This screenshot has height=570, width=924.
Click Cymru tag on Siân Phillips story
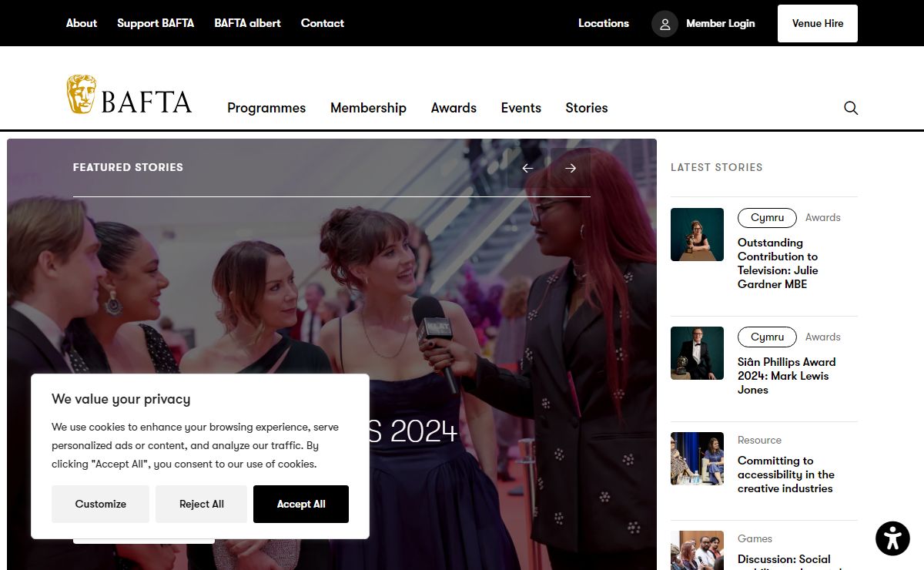pyautogui.click(x=767, y=337)
